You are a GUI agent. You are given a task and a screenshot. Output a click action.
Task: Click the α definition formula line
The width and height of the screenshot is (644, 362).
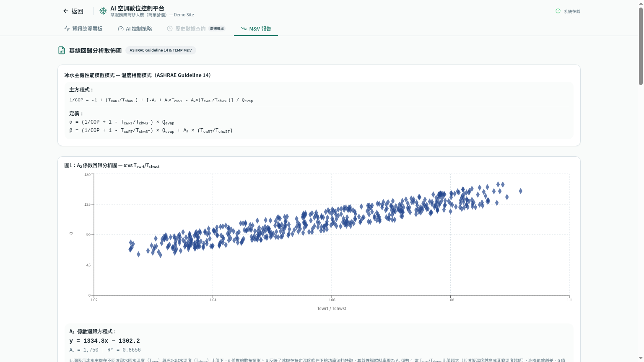point(122,122)
